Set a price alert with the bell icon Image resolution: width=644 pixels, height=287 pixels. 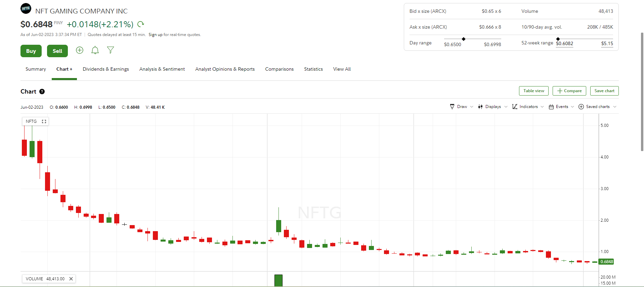(95, 50)
